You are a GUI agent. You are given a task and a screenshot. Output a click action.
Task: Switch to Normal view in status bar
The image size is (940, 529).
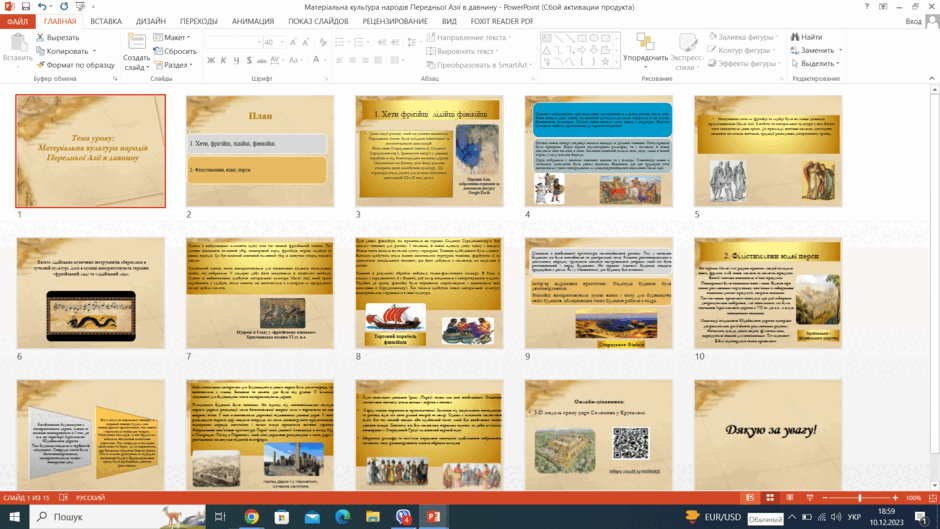(x=750, y=498)
